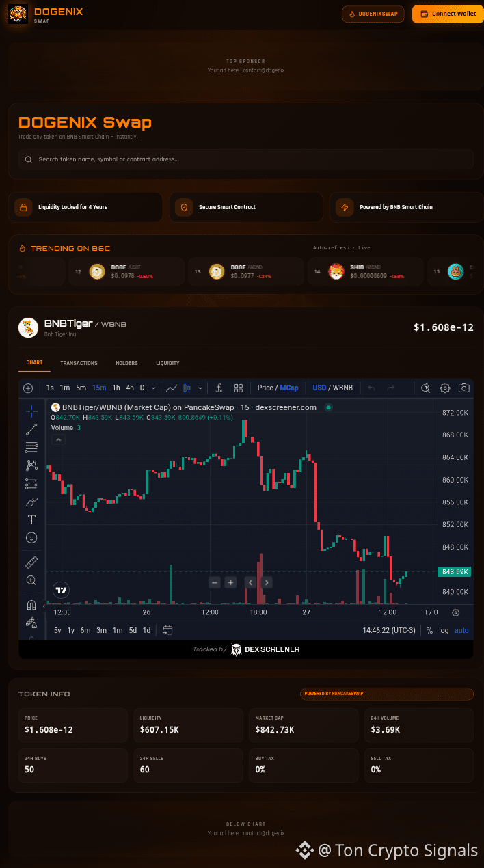The width and height of the screenshot is (484, 868).
Task: Select the 5y date range
Action: (57, 630)
